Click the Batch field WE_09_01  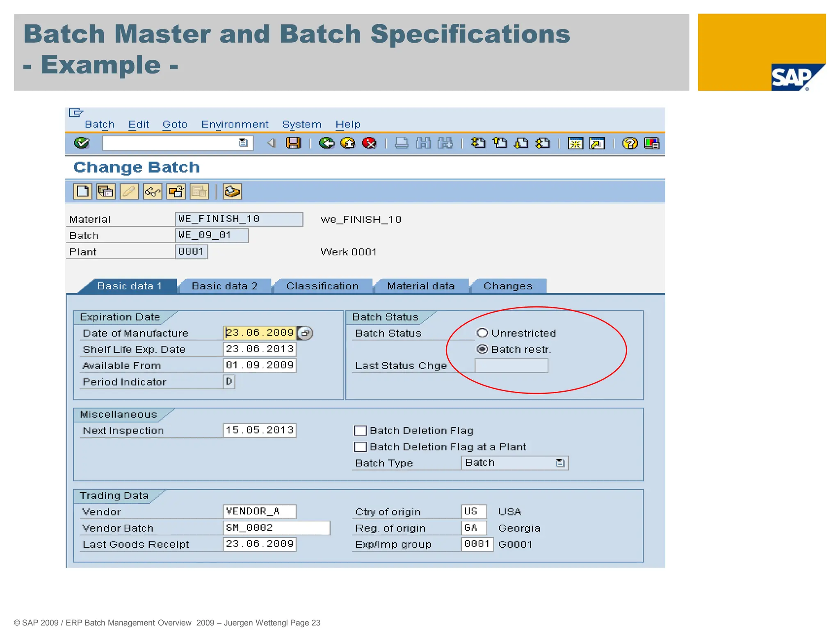[212, 235]
